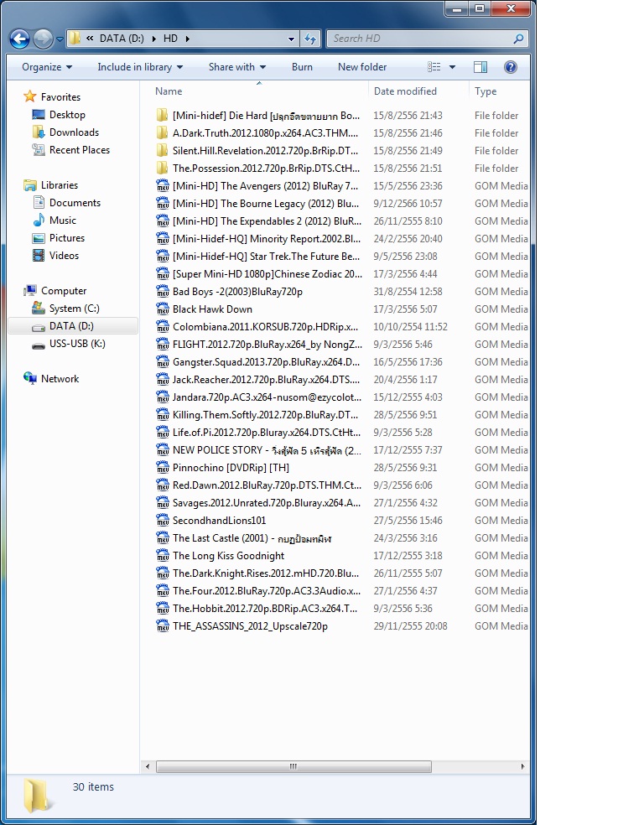Click the System (C:) drive icon

tap(39, 308)
